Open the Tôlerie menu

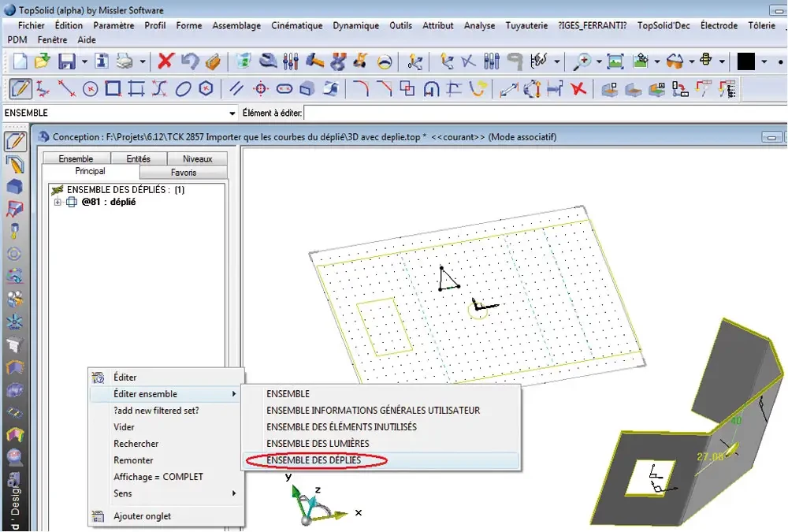(x=761, y=25)
